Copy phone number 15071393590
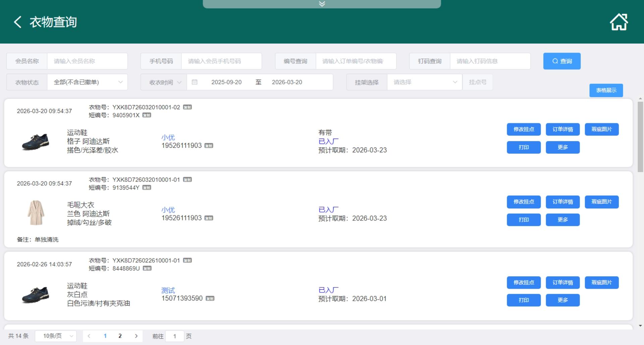 [210, 298]
